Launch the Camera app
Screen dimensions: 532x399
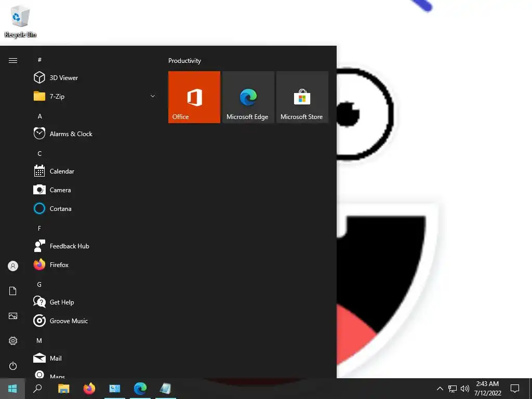pos(95,190)
